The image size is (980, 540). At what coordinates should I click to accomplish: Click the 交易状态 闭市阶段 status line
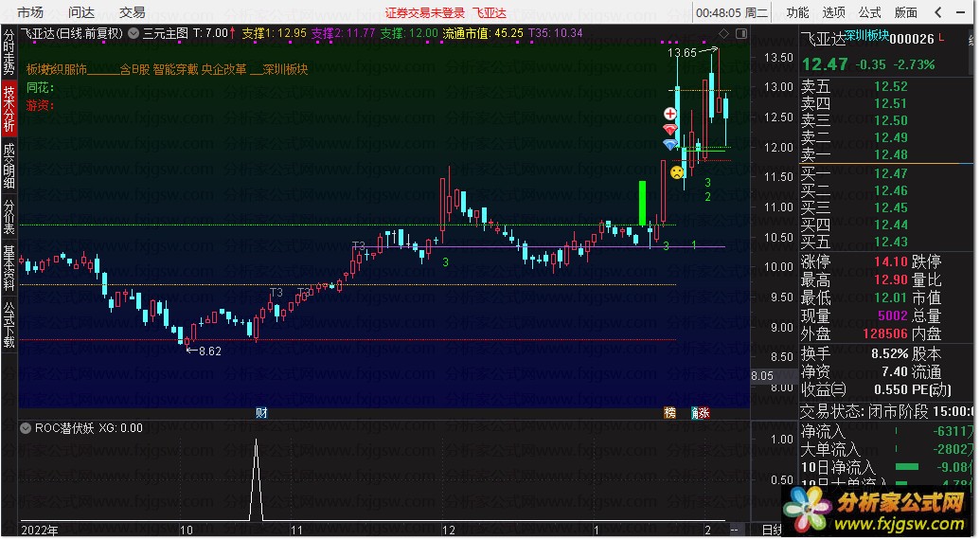tap(885, 412)
